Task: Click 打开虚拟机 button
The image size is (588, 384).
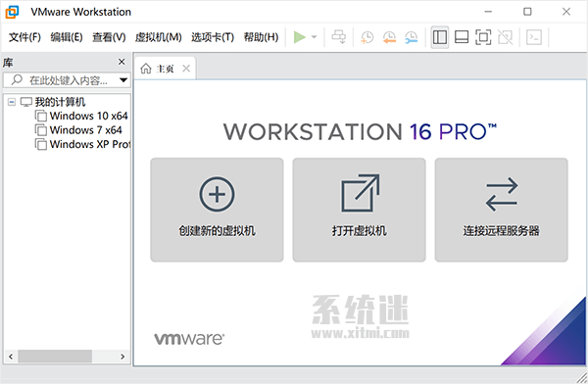Action: pos(360,210)
